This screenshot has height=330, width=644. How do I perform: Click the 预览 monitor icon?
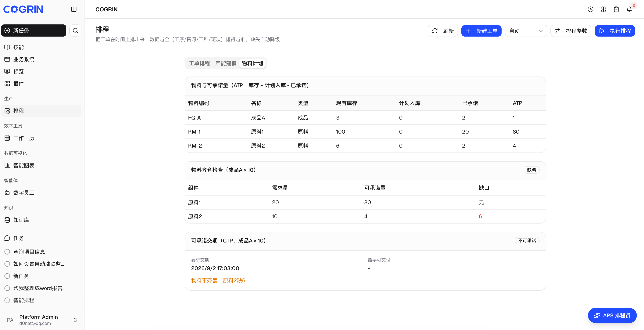(7, 71)
